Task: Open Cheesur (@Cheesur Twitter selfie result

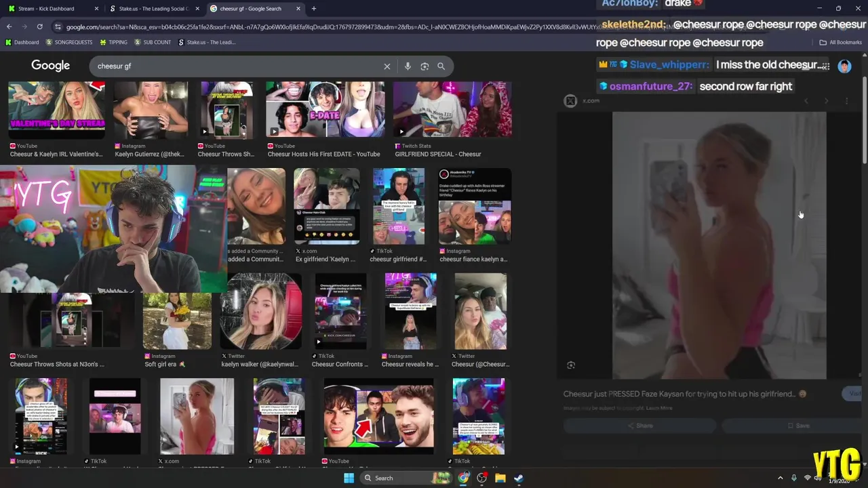Action: click(x=481, y=311)
